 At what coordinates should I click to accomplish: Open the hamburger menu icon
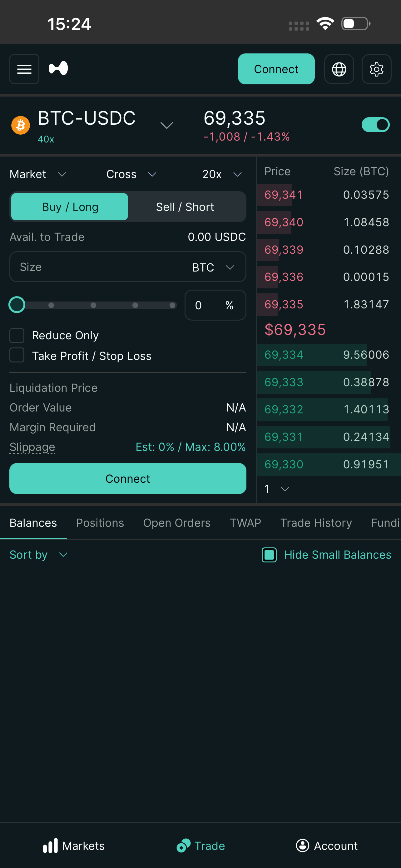click(24, 69)
